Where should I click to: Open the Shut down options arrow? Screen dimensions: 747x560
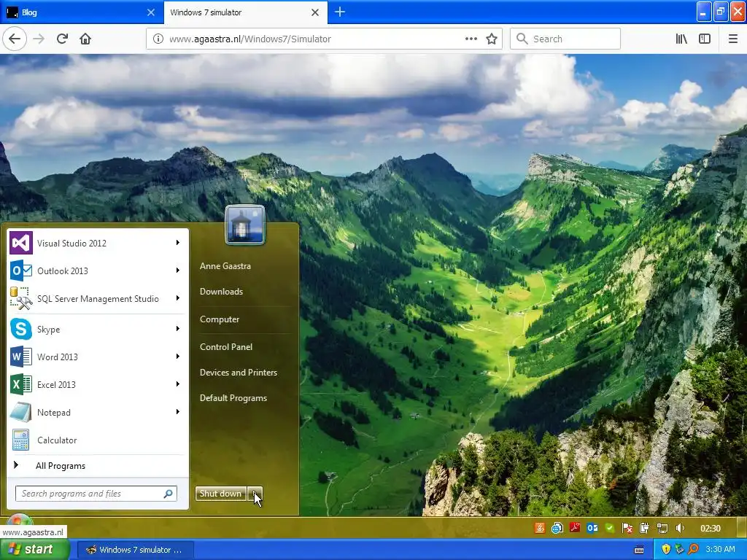255,494
